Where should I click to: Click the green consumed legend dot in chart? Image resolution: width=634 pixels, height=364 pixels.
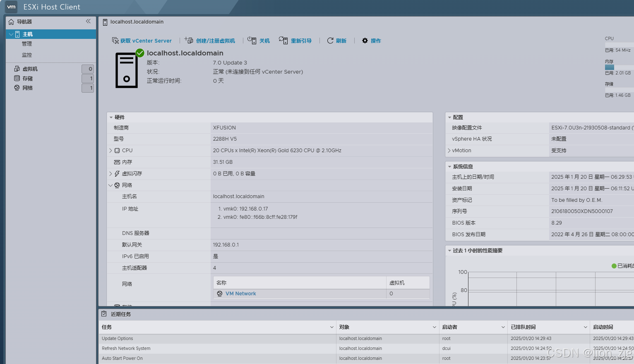[614, 266]
